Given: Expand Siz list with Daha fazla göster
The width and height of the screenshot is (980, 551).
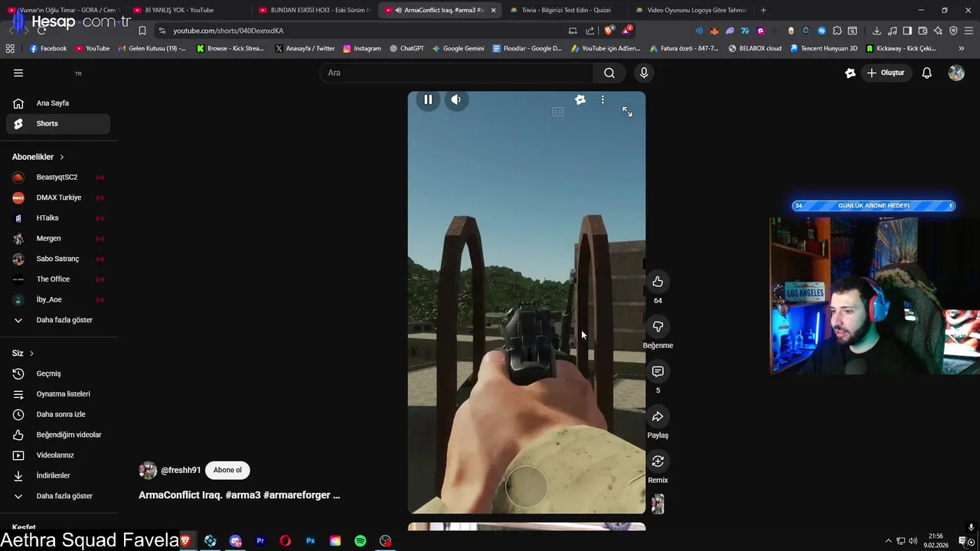Looking at the screenshot, I should click(58, 496).
